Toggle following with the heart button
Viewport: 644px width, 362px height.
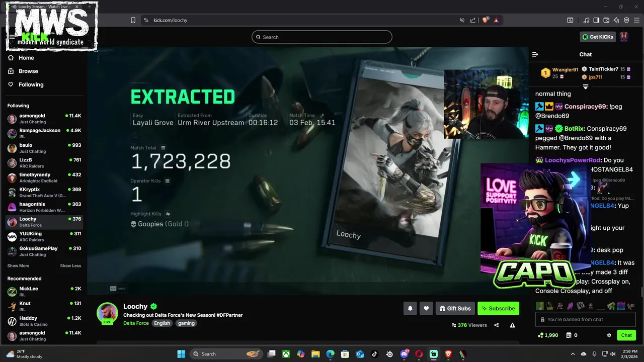[426, 308]
